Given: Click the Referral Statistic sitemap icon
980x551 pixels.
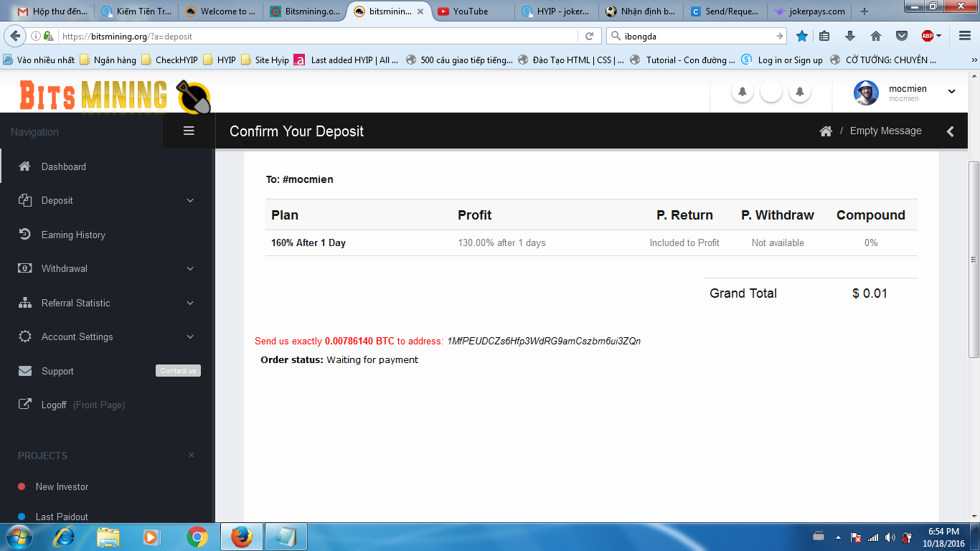Looking at the screenshot, I should click(24, 303).
